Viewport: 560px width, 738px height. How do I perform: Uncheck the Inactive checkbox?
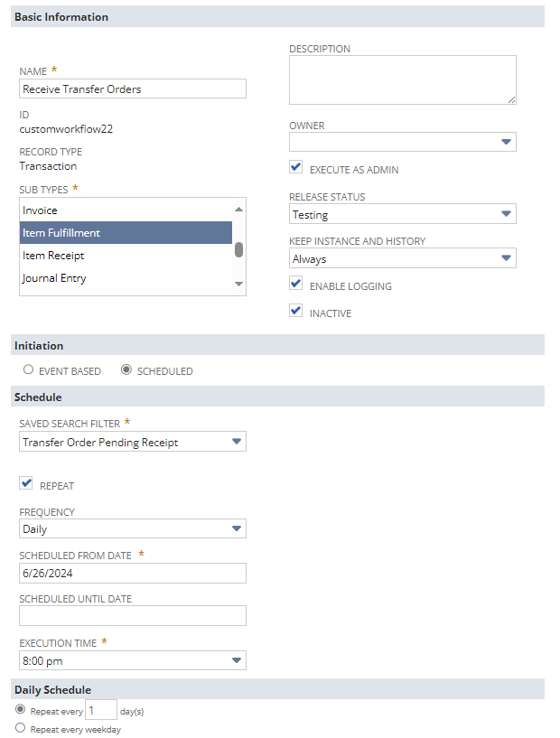pyautogui.click(x=295, y=311)
